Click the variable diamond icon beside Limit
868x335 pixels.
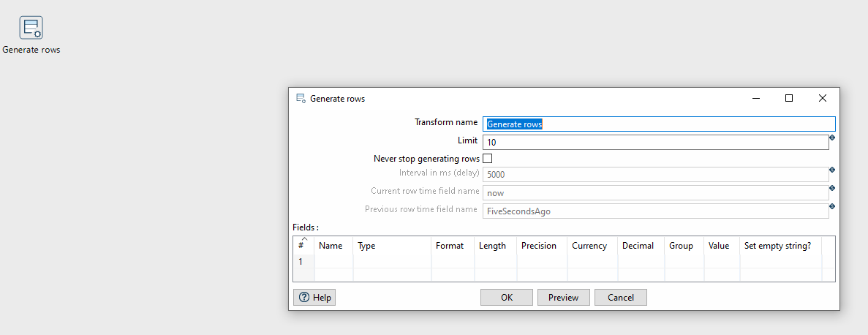832,138
